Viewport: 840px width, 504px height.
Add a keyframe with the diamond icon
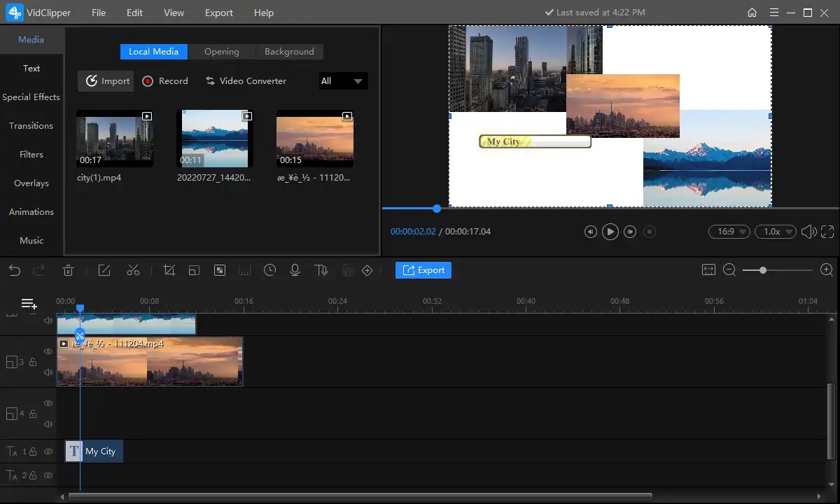tap(367, 269)
